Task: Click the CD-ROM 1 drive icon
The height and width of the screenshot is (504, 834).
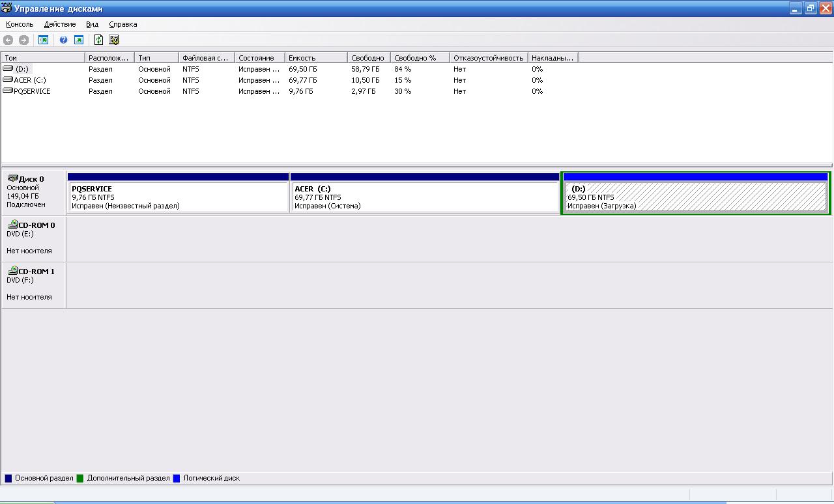Action: click(x=12, y=270)
